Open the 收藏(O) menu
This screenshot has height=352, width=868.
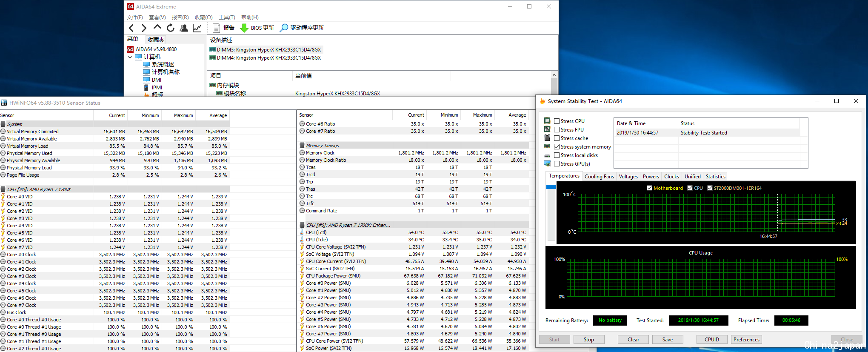[204, 17]
